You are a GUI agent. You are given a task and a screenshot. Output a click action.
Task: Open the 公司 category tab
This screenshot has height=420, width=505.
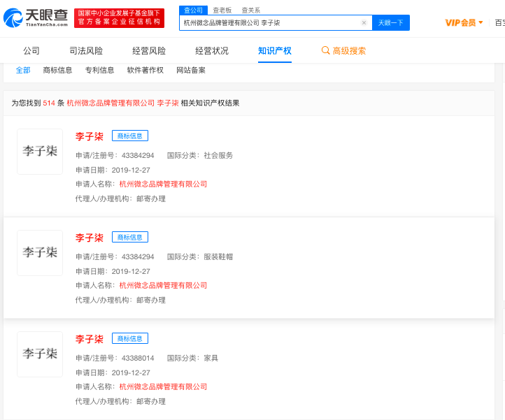click(x=31, y=50)
